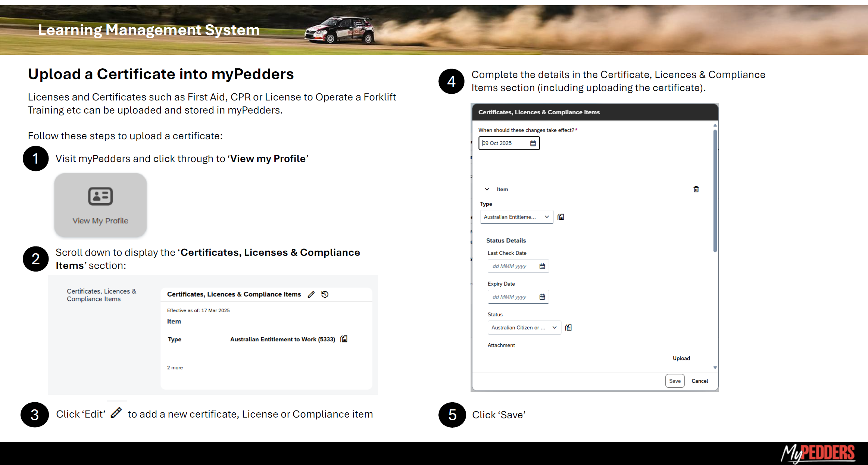Open calendar for effective date field
Image resolution: width=868 pixels, height=465 pixels.
[x=533, y=143]
